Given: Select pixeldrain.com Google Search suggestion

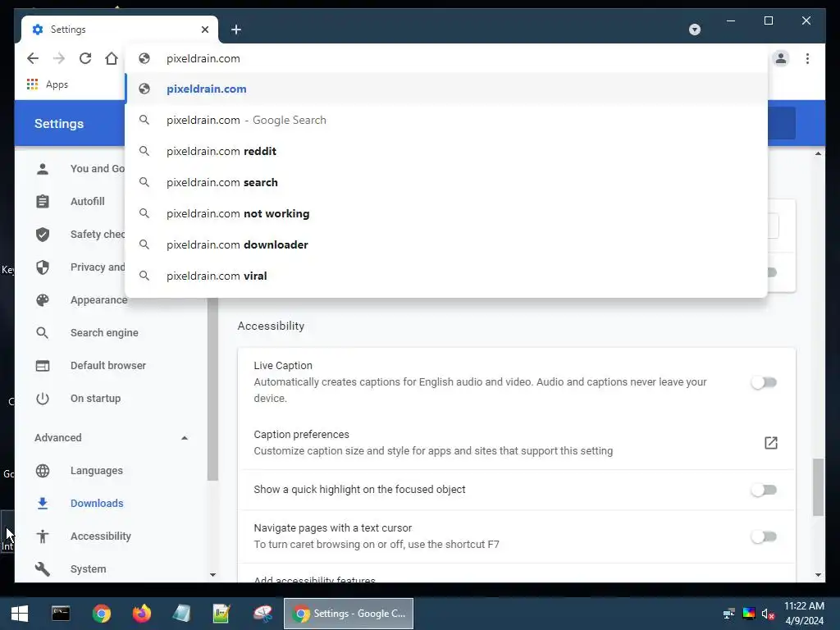Looking at the screenshot, I should pyautogui.click(x=445, y=120).
